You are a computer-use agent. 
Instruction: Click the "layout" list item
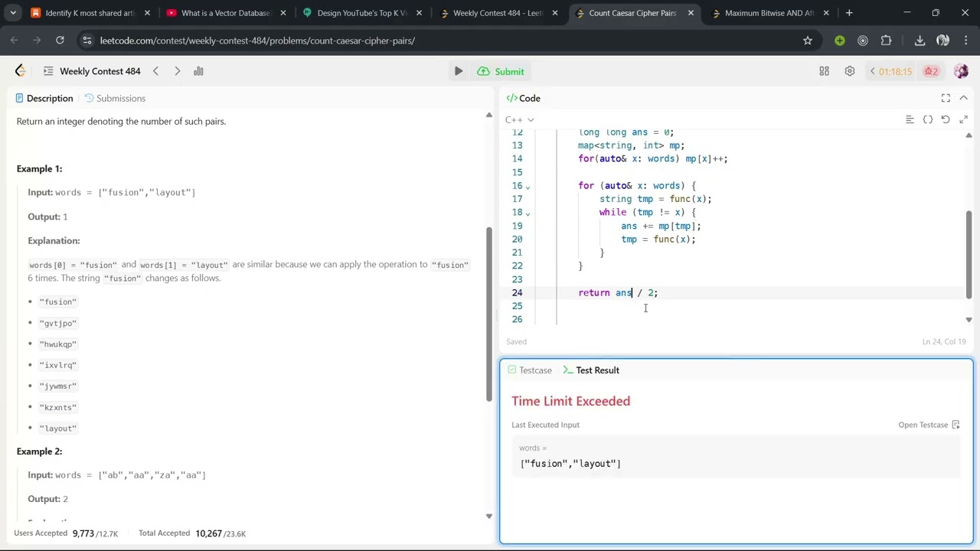[x=58, y=429]
